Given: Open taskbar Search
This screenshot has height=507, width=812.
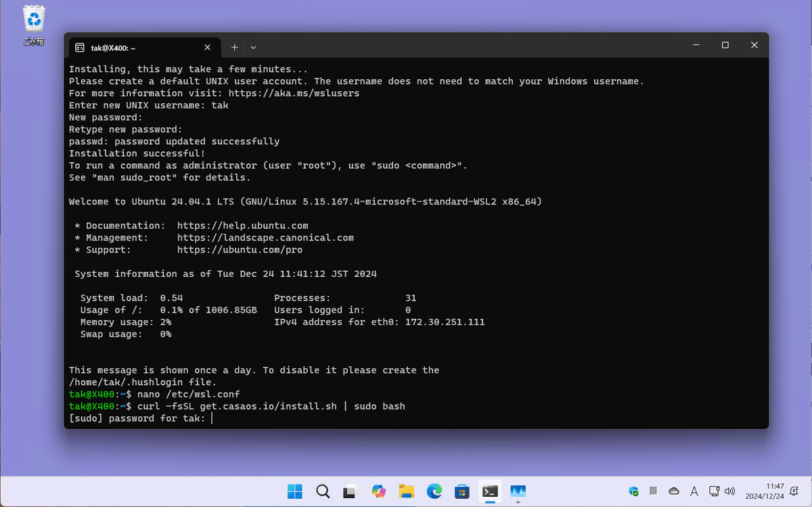Looking at the screenshot, I should click(x=323, y=491).
